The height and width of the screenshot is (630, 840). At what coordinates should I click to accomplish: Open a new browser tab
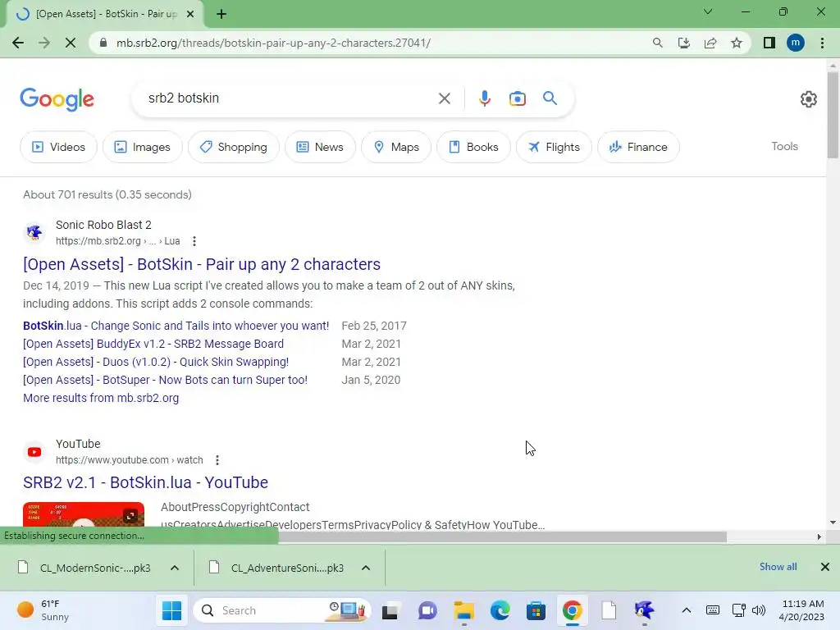221,14
